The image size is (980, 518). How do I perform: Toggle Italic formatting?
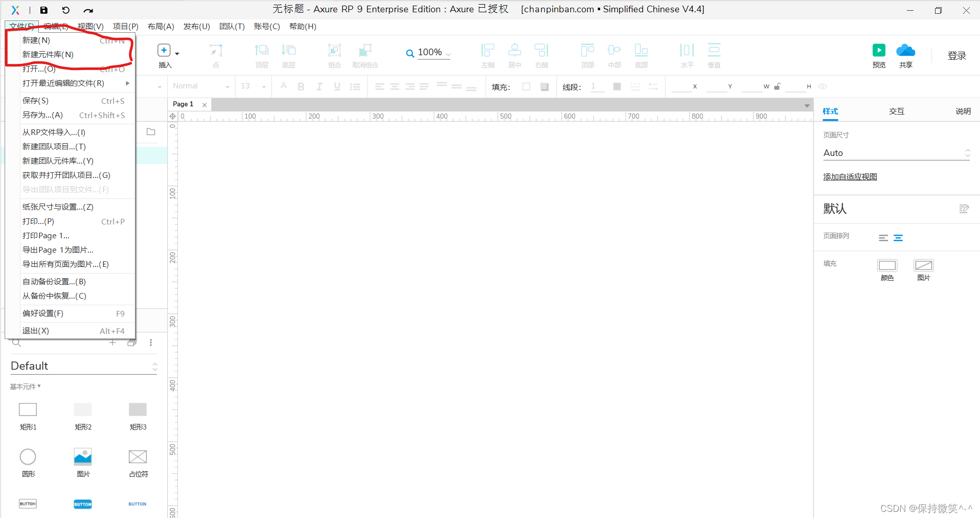319,86
